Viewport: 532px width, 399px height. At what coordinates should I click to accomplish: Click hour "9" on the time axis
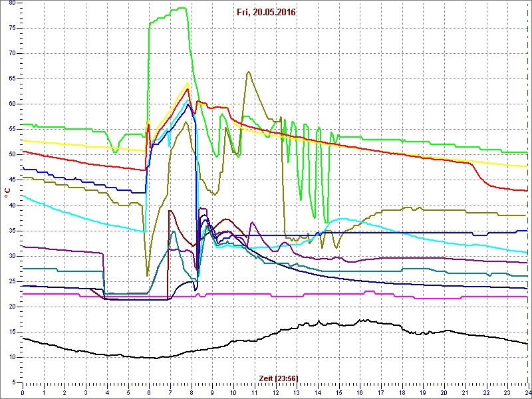(x=212, y=392)
